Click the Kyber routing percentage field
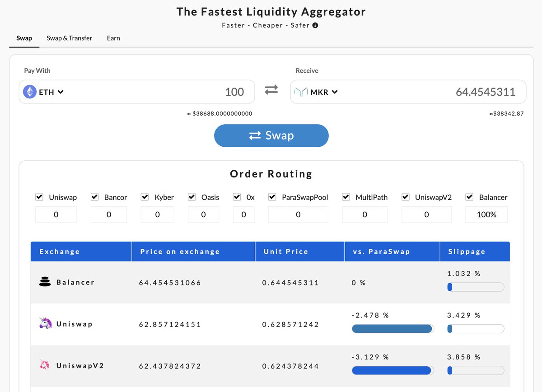The image size is (542, 392). coord(157,215)
